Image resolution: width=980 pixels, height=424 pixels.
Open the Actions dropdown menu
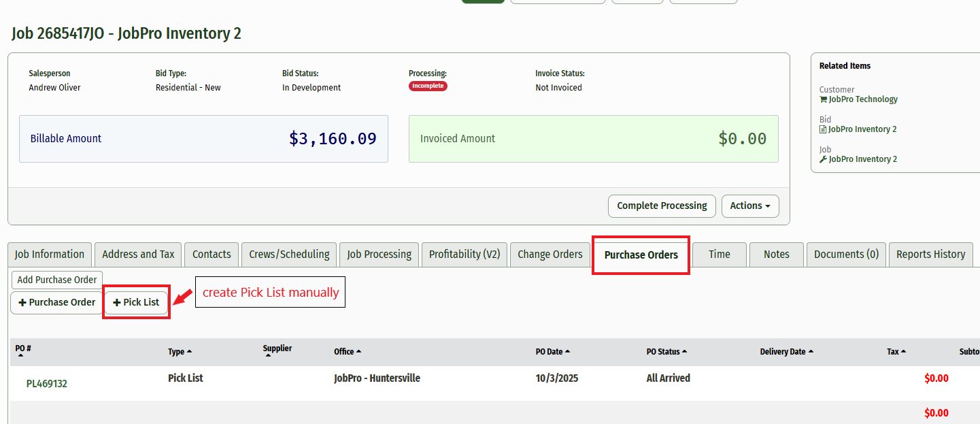(x=750, y=206)
